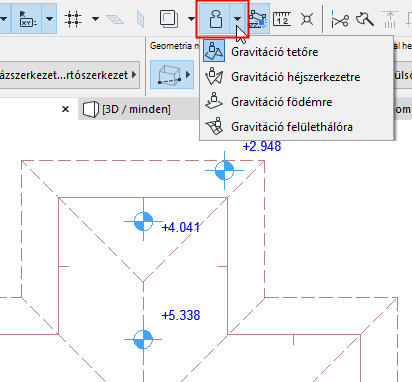The width and height of the screenshot is (412, 382).
Task: Click Gravitáció felülethálóra mesh icon
Action: [214, 126]
